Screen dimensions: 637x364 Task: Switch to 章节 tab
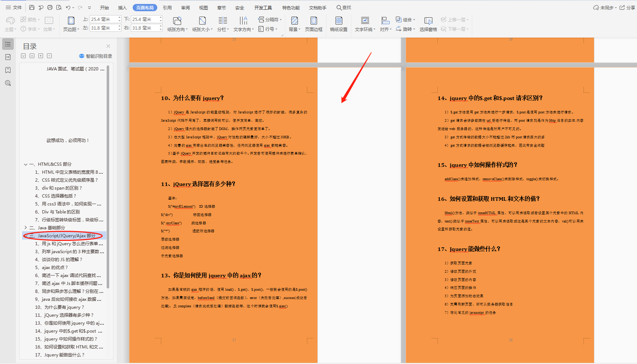click(x=222, y=8)
